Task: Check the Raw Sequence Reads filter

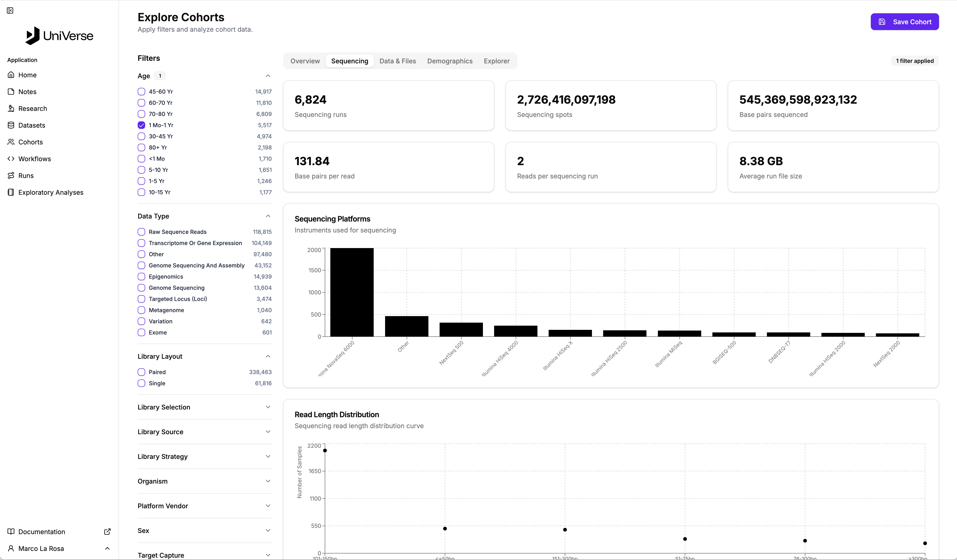Action: click(x=141, y=232)
